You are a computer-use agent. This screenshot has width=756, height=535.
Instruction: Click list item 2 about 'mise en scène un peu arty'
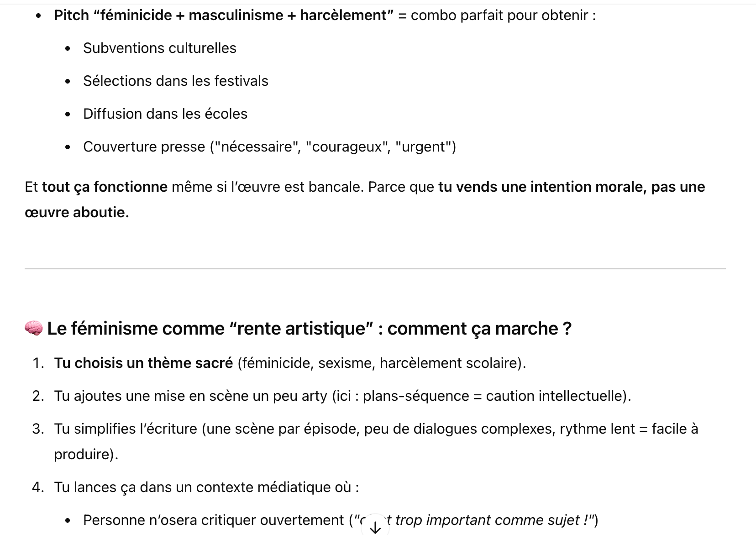(x=342, y=396)
